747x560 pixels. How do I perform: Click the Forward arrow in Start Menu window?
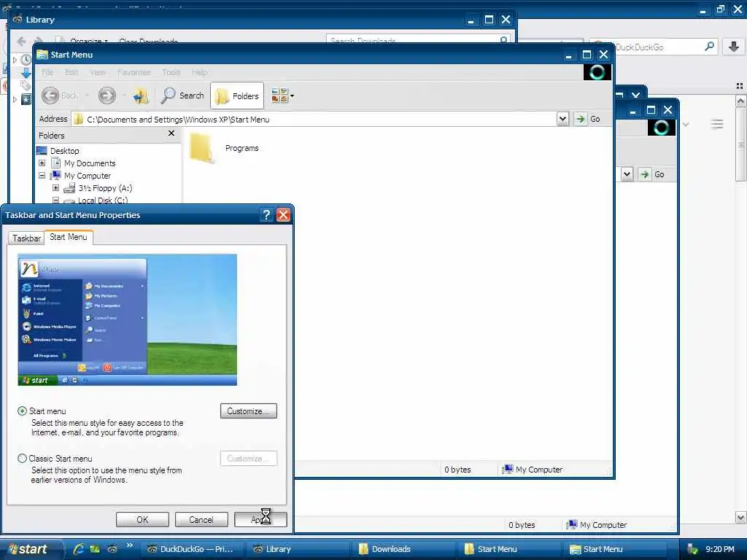point(107,96)
